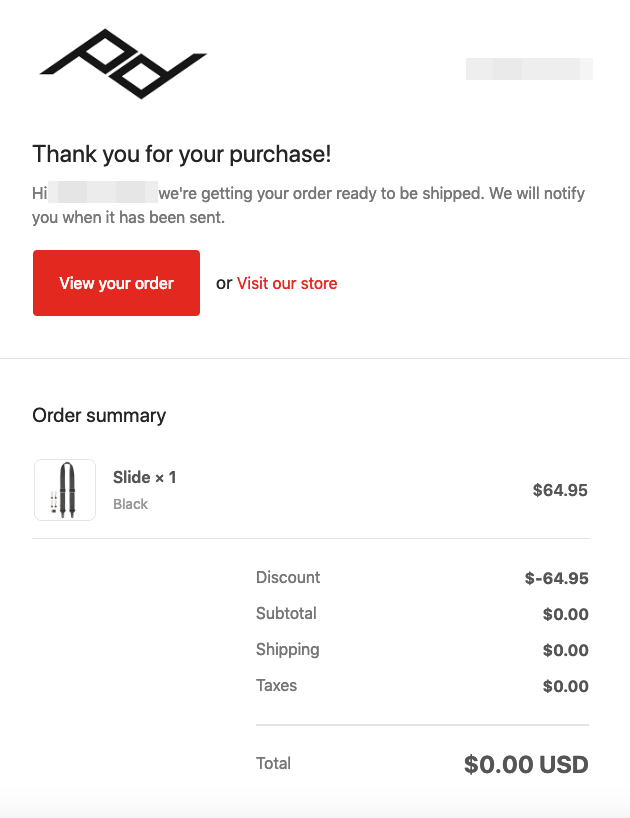This screenshot has width=630, height=818.
Task: Open the Visit our store link
Action: pos(286,283)
